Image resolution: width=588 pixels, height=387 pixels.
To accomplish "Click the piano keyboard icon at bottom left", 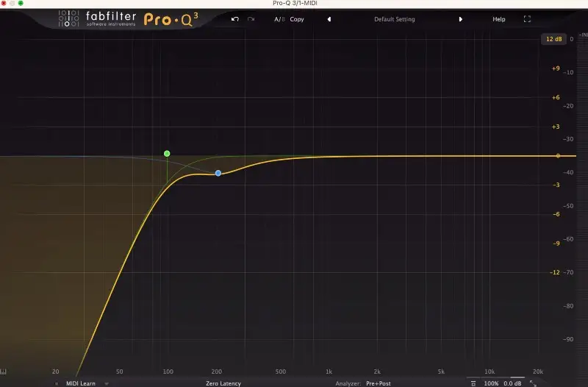I will pos(4,372).
